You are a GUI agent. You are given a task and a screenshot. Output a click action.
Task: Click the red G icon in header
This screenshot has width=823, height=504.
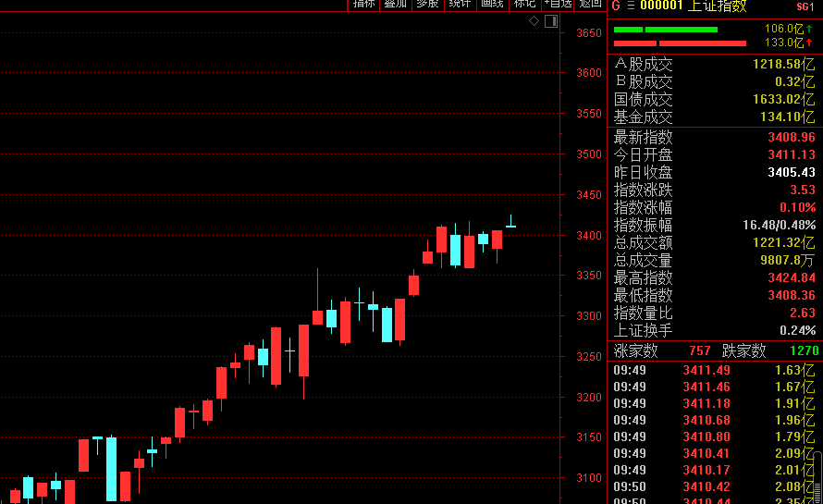click(x=616, y=5)
